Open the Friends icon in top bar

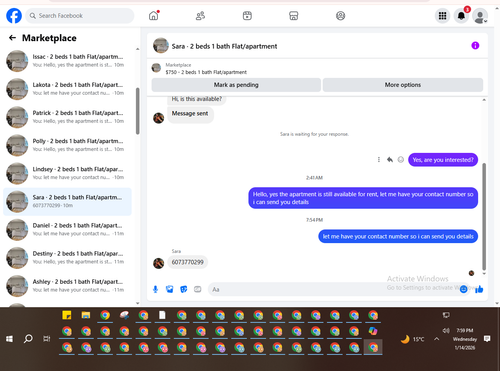tap(200, 16)
